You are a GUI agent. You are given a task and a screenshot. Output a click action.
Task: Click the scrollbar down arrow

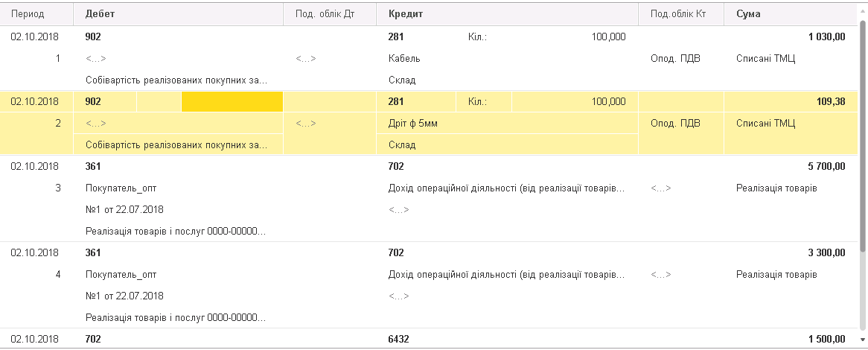tap(863, 340)
